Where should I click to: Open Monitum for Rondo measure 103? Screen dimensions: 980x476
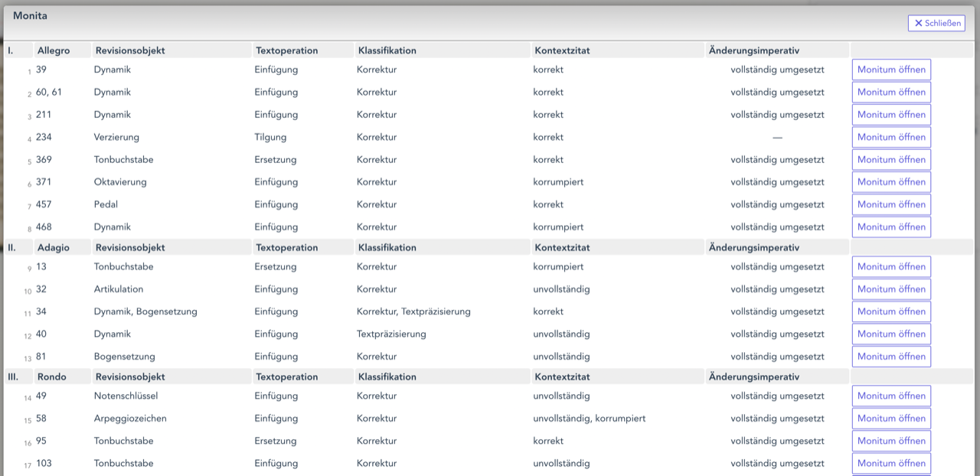pyautogui.click(x=891, y=464)
